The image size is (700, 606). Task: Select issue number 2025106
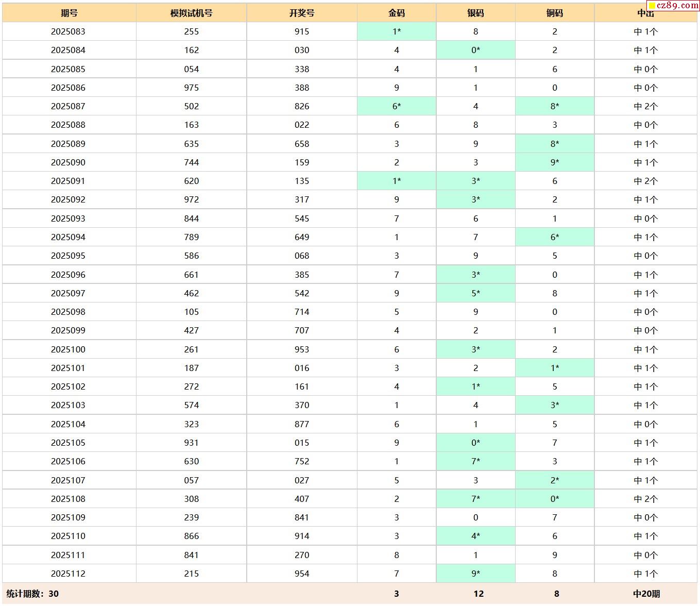(68, 461)
